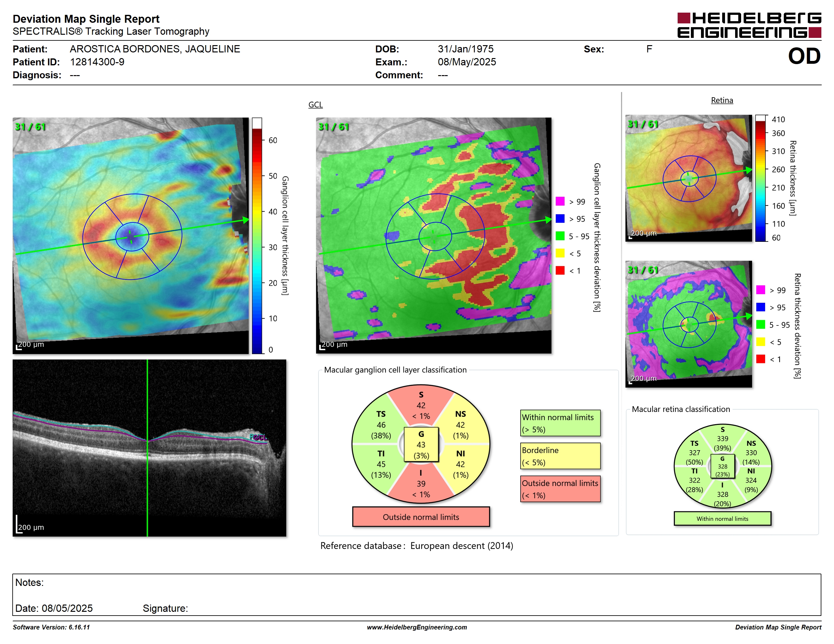Click the Software Version: 6.16.11 text
This screenshot has width=834, height=644.
51,627
